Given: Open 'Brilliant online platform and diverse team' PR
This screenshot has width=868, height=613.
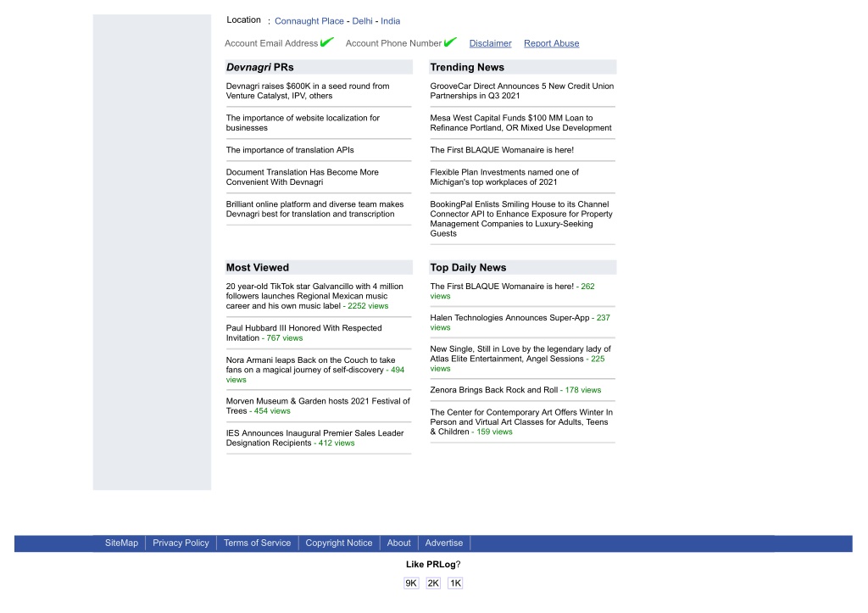Looking at the screenshot, I should click(314, 209).
